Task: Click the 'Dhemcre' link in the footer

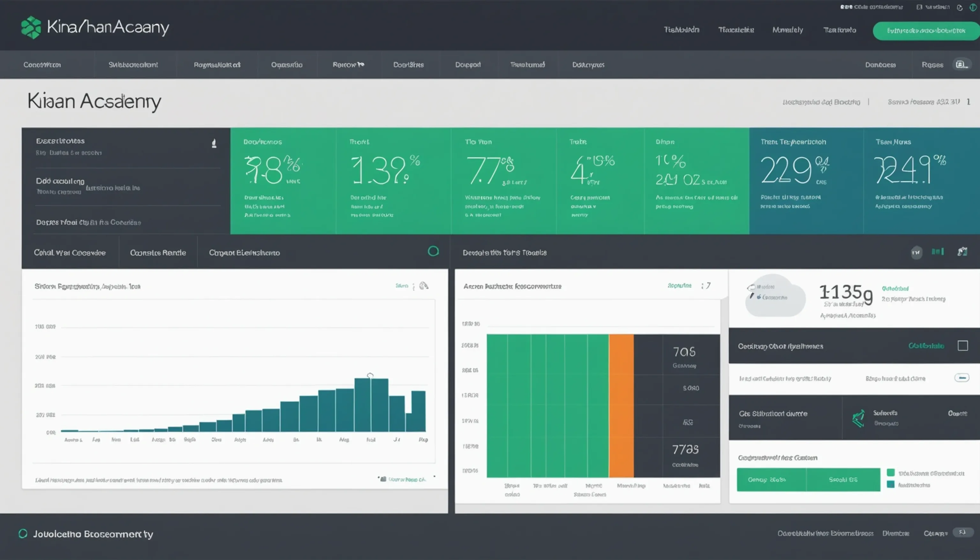Action: [x=895, y=533]
